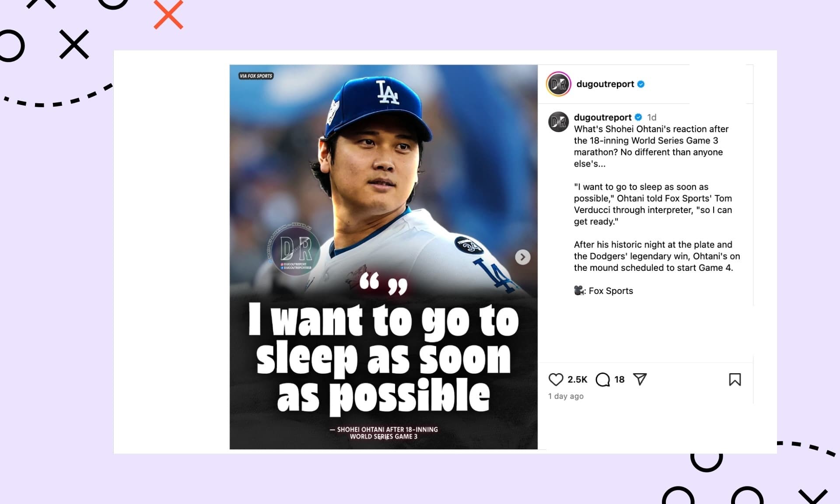This screenshot has height=504, width=840.
Task: Open dugoutreport profile picture in header
Action: tap(559, 84)
